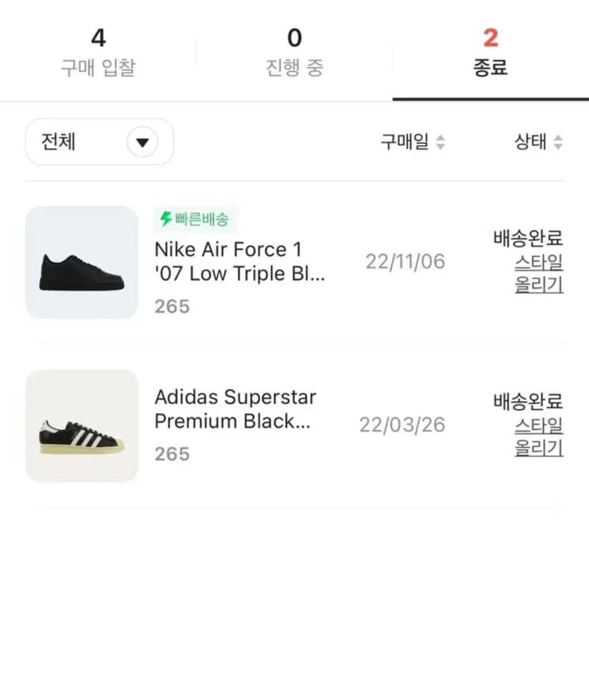589x700 pixels.
Task: Click the 22/11/06 purchase date
Action: (x=405, y=261)
